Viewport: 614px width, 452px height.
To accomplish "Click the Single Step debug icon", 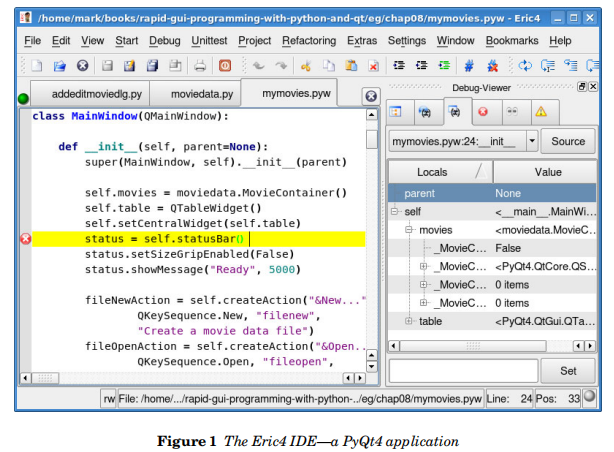I will pos(548,65).
